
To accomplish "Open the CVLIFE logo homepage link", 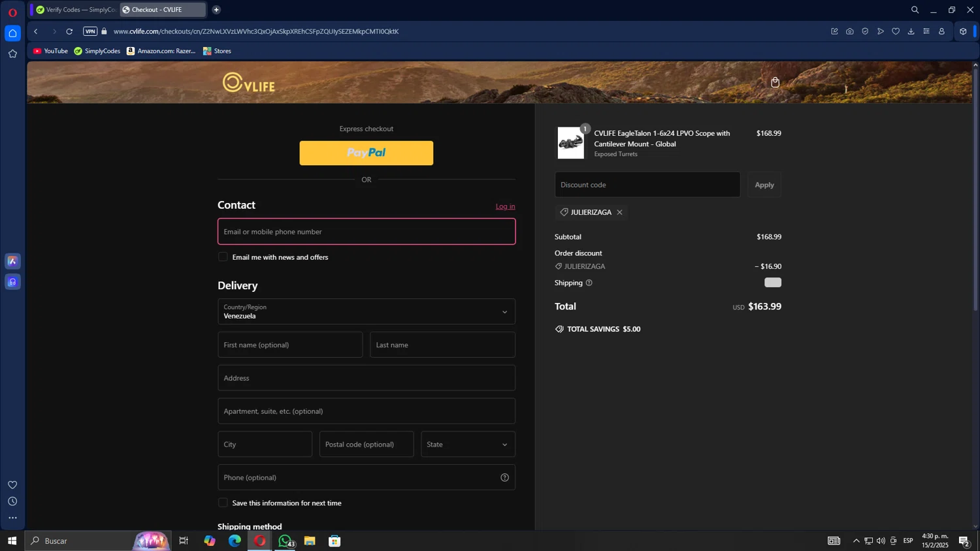I will click(x=249, y=83).
